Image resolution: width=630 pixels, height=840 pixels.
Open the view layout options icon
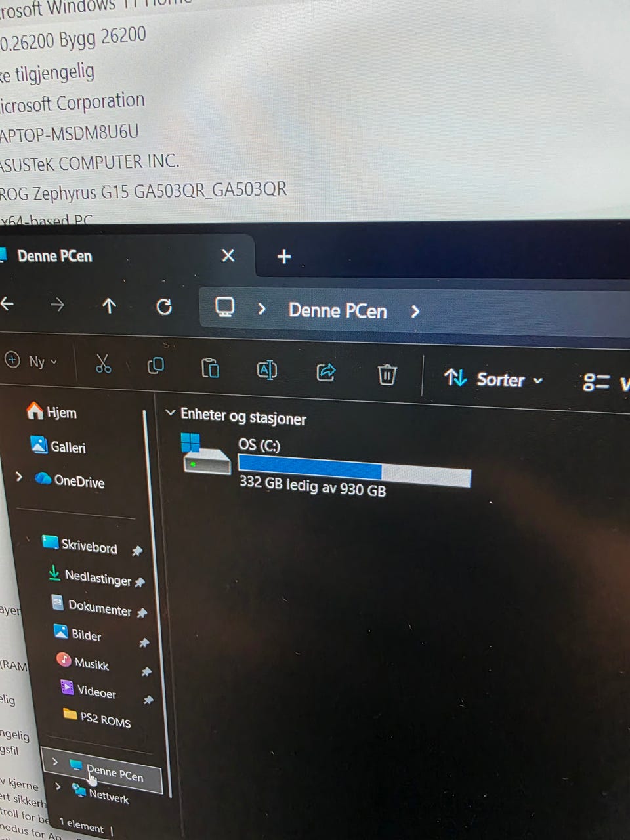[x=596, y=382]
